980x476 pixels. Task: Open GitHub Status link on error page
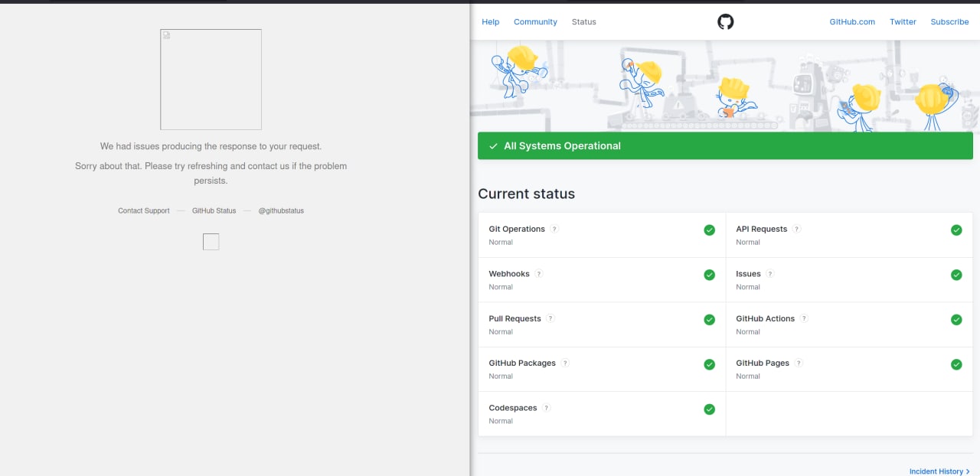214,210
